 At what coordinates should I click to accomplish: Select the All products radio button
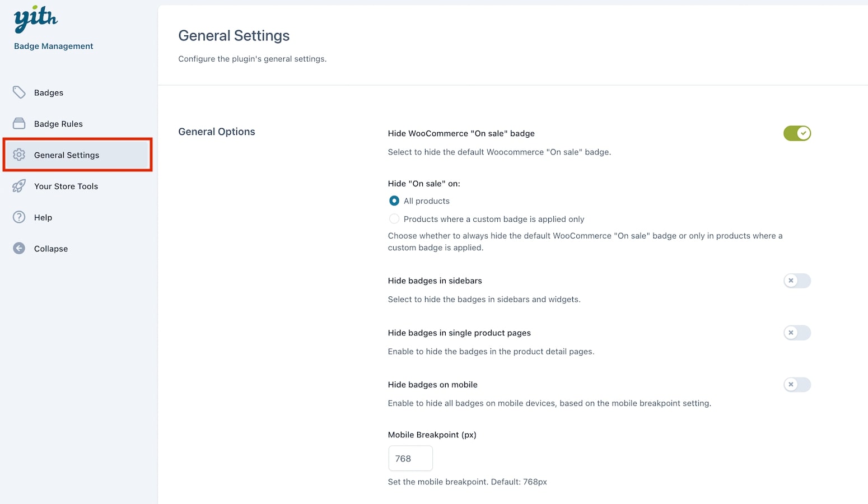[394, 200]
